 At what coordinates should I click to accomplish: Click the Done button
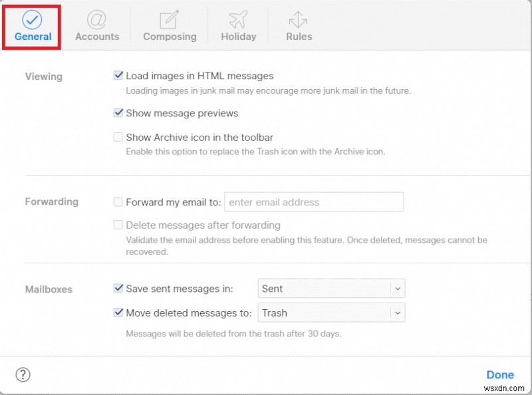[x=500, y=374]
